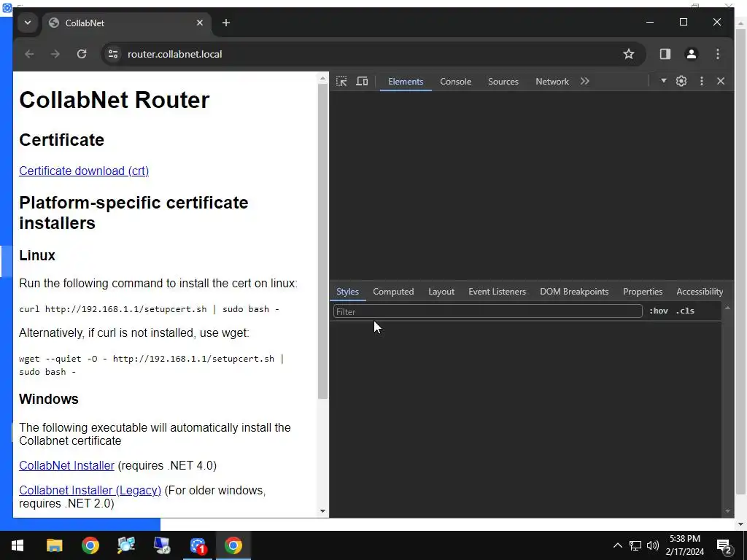Open the Network tab

pos(552,82)
